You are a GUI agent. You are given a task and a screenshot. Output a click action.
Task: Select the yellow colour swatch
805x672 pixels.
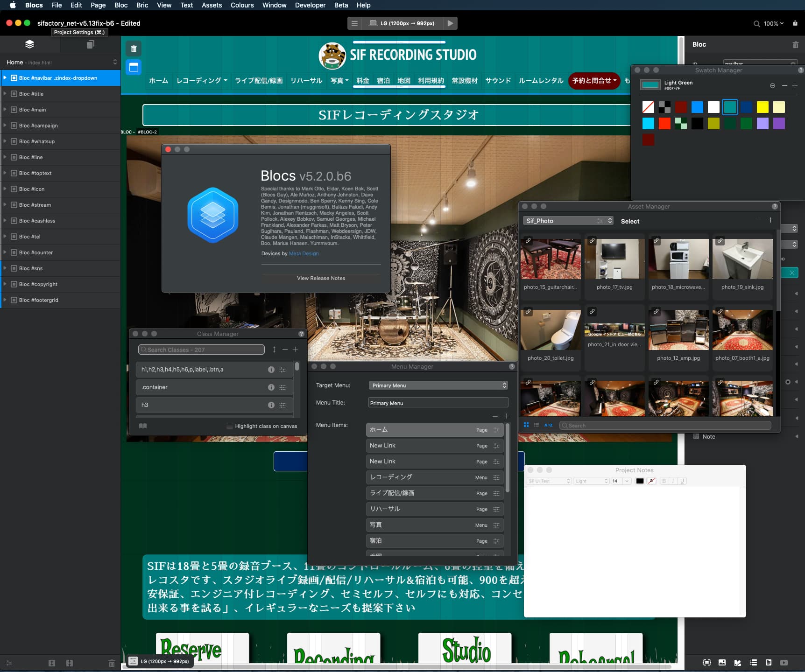tap(762, 107)
